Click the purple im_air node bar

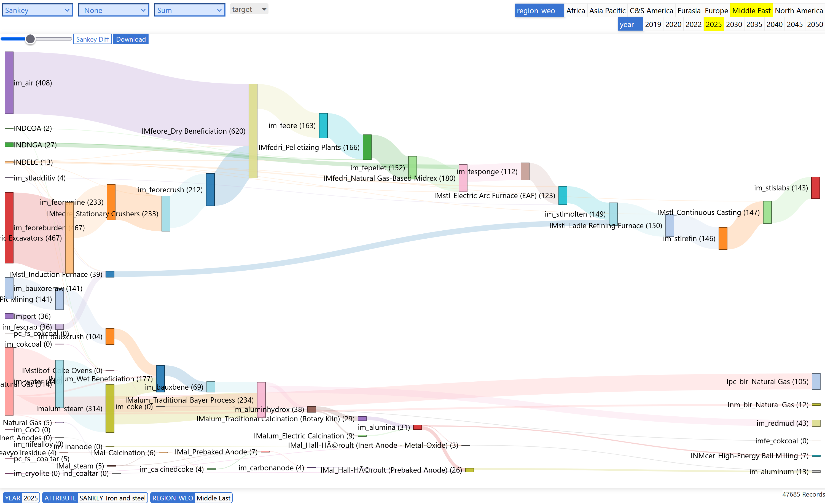pyautogui.click(x=9, y=83)
